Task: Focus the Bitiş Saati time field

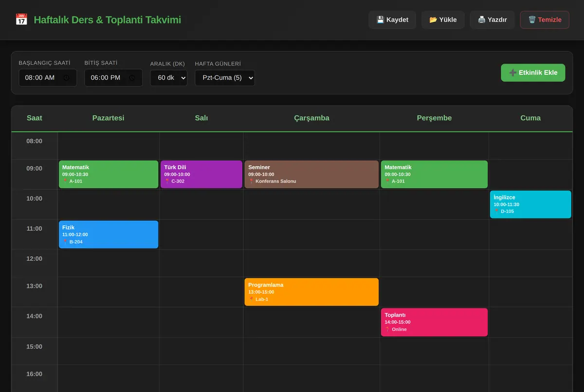Action: point(113,78)
